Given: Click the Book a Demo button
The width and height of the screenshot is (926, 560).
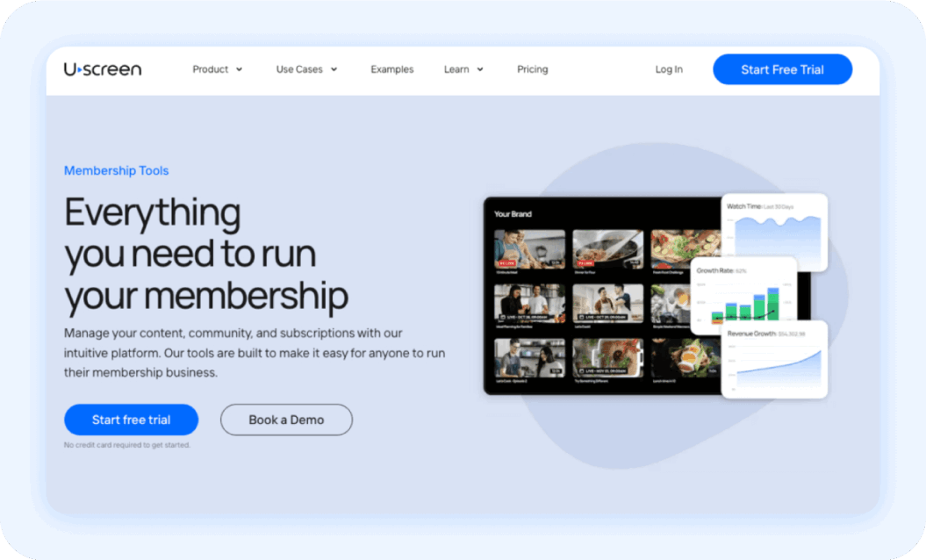Looking at the screenshot, I should tap(286, 420).
